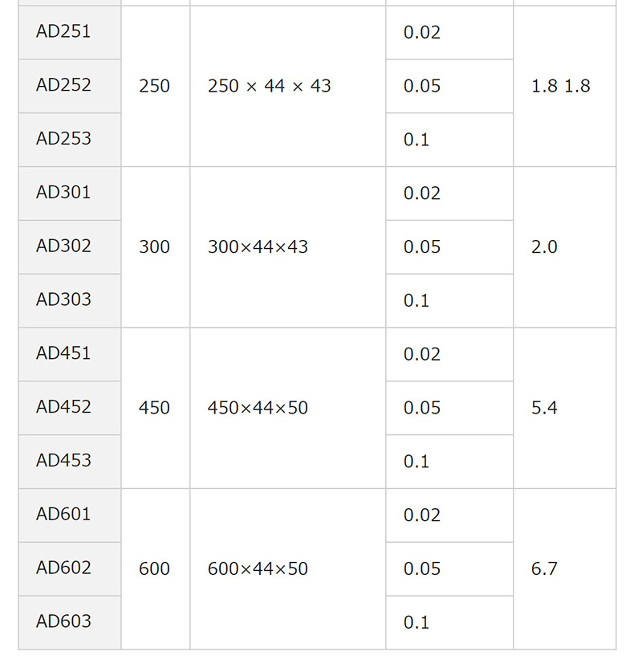Viewport: 634px width, 672px height.
Task: Select the 6.7 weight cell
Action: point(545,568)
